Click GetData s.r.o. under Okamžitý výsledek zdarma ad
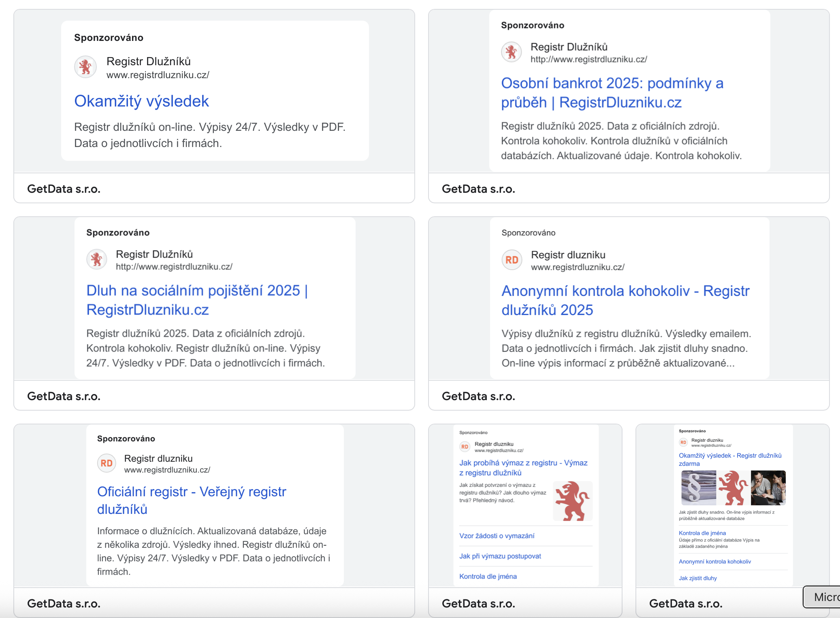This screenshot has height=618, width=840. coord(686,603)
